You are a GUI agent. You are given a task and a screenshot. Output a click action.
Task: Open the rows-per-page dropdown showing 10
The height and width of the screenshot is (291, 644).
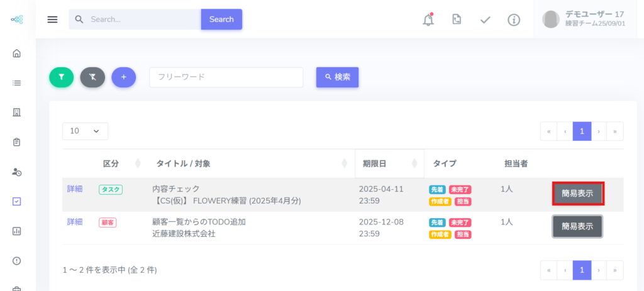click(x=85, y=131)
